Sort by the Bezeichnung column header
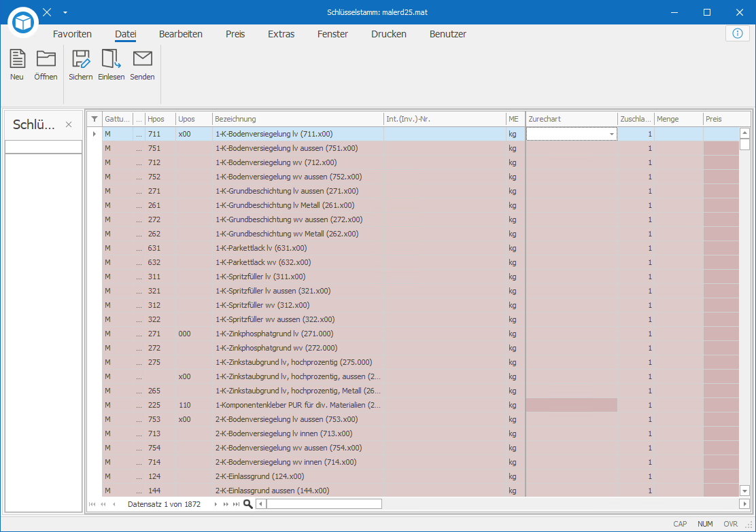 click(x=298, y=119)
